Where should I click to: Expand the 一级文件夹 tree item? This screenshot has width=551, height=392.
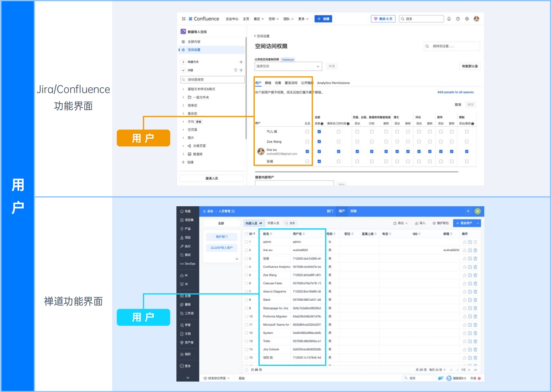(x=184, y=97)
